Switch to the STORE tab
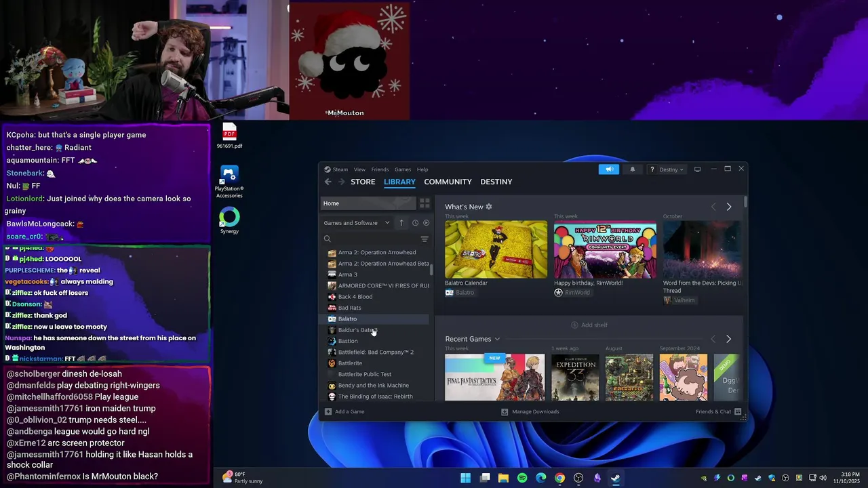This screenshot has width=868, height=488. 363,182
